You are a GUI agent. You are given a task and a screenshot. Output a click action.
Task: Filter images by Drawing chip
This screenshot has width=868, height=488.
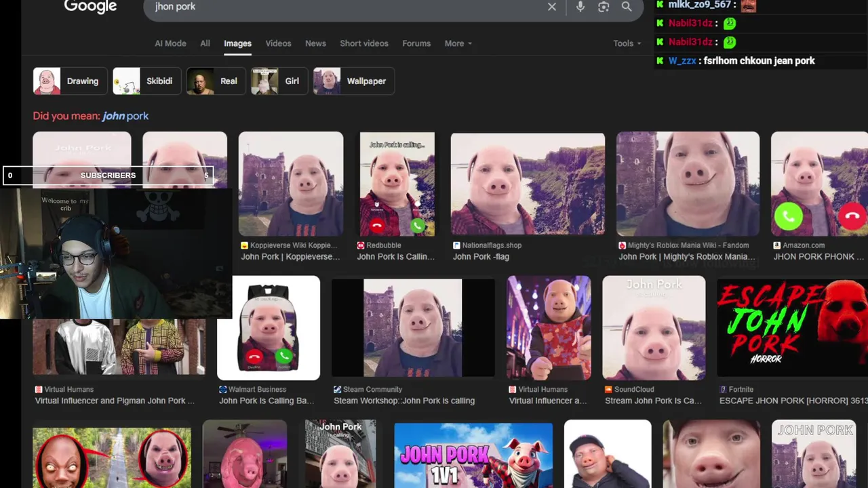[x=70, y=81]
